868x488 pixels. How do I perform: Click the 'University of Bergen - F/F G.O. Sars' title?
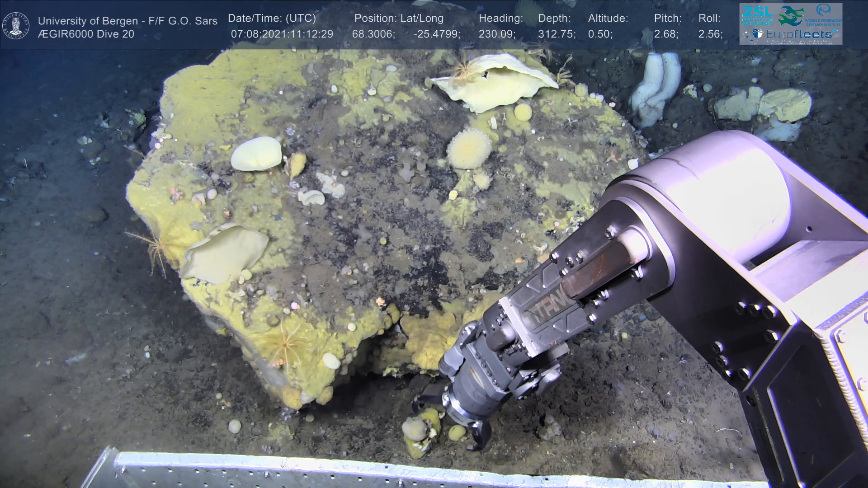[x=127, y=21]
